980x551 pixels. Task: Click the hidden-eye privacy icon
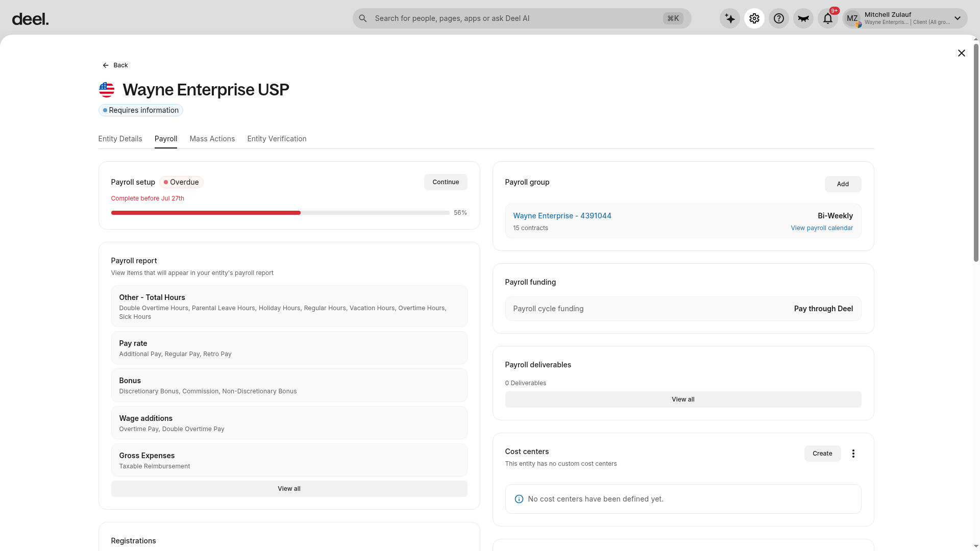803,18
